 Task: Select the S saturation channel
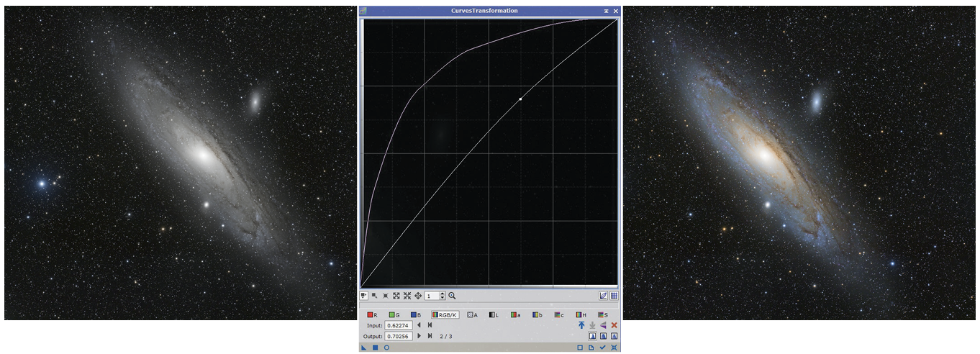[602, 315]
